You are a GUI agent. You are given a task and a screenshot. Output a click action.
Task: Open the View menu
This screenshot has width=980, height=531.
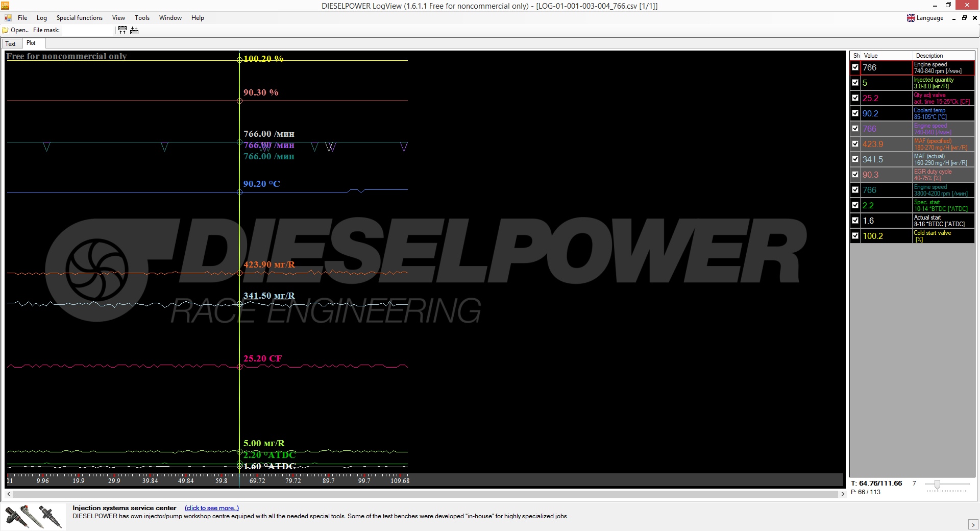[x=118, y=18]
